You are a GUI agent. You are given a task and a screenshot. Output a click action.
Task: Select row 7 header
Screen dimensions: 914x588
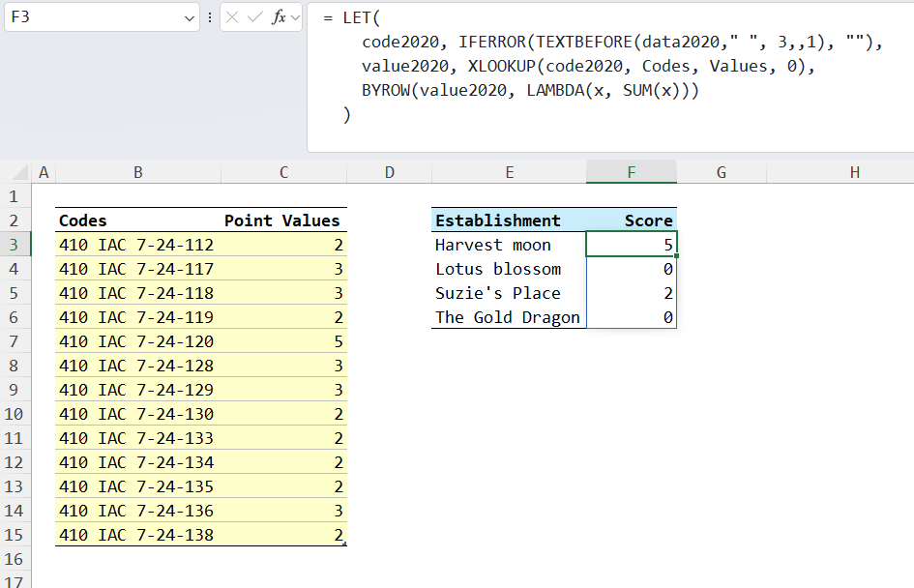(15, 341)
